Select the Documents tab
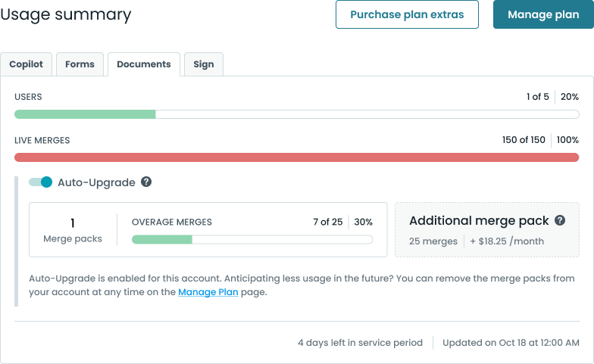The image size is (594, 364). (x=144, y=64)
